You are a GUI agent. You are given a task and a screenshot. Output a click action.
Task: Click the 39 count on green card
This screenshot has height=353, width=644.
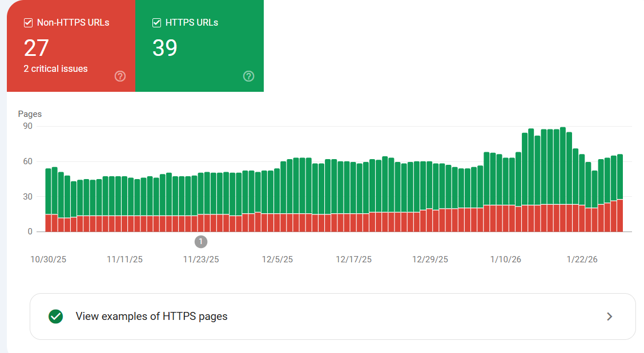164,48
